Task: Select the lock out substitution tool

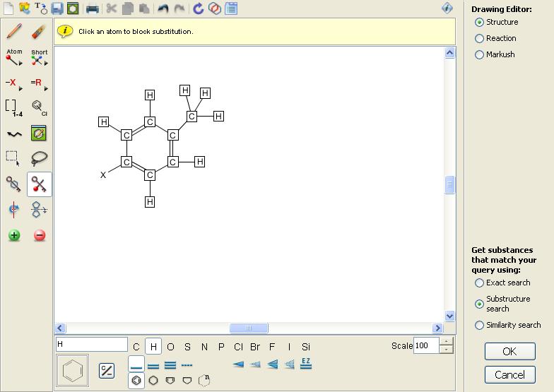Action: 40,184
